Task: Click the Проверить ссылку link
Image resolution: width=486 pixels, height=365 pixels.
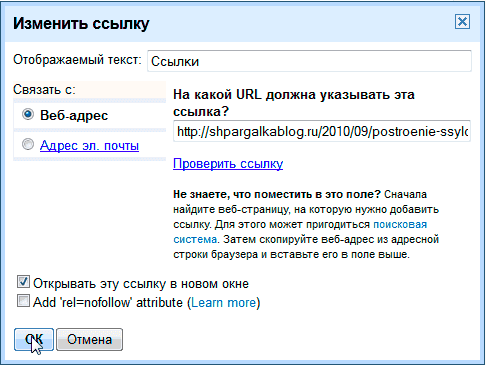Action: 228,164
